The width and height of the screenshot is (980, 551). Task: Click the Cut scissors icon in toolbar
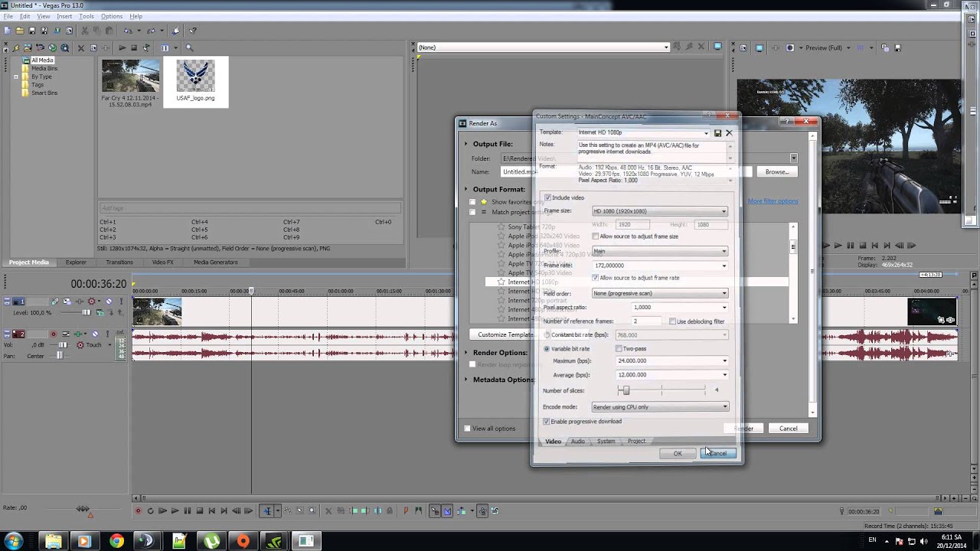[x=84, y=31]
